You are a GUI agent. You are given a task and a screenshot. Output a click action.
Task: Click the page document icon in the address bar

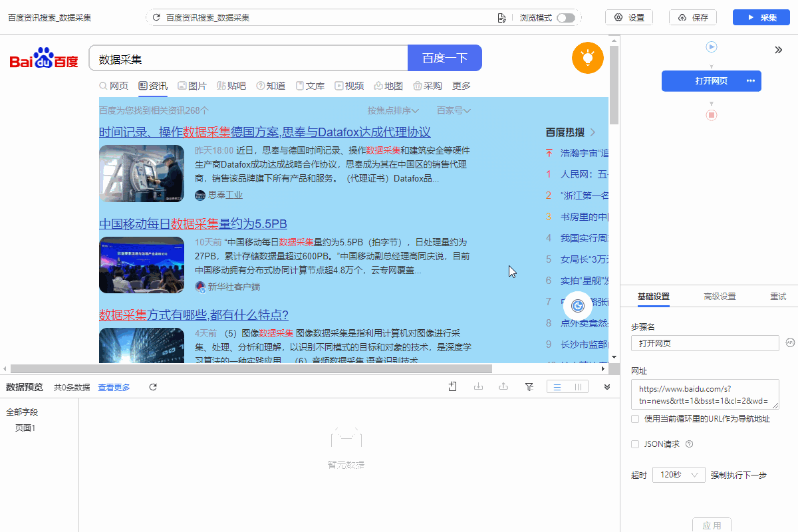502,18
